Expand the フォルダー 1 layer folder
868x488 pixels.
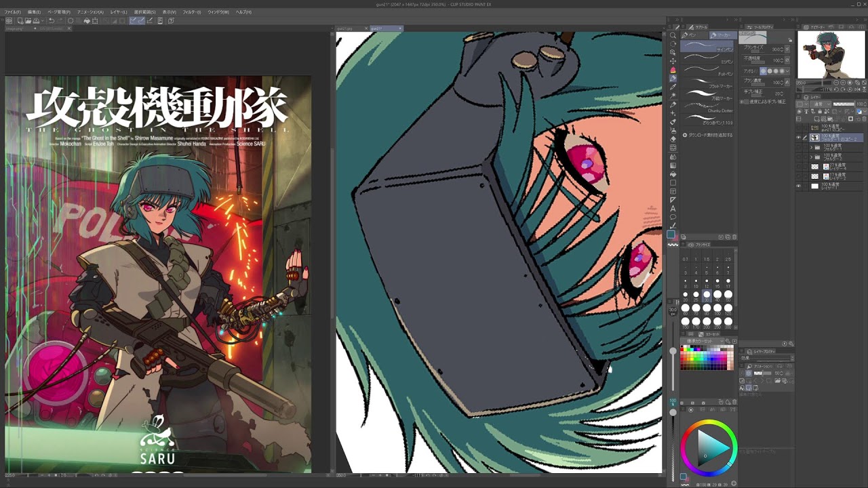(812, 147)
